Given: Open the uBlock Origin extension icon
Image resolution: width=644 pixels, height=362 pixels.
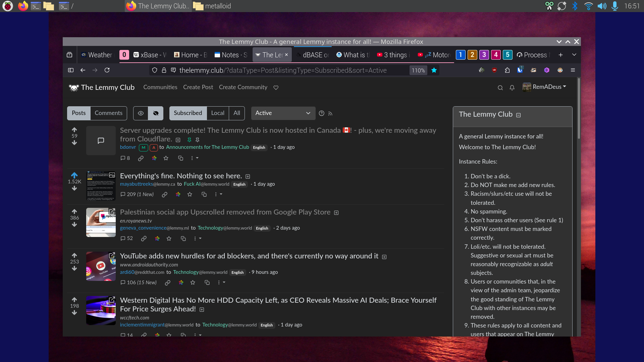Looking at the screenshot, I should coord(494,70).
